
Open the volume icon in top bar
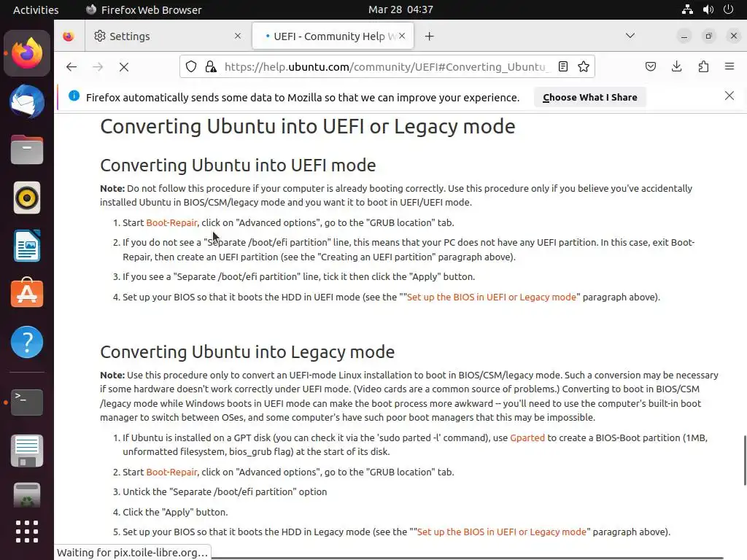point(708,9)
